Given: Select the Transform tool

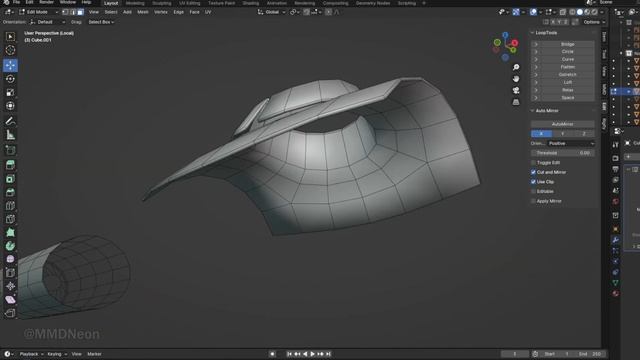Looking at the screenshot, I should point(10,106).
